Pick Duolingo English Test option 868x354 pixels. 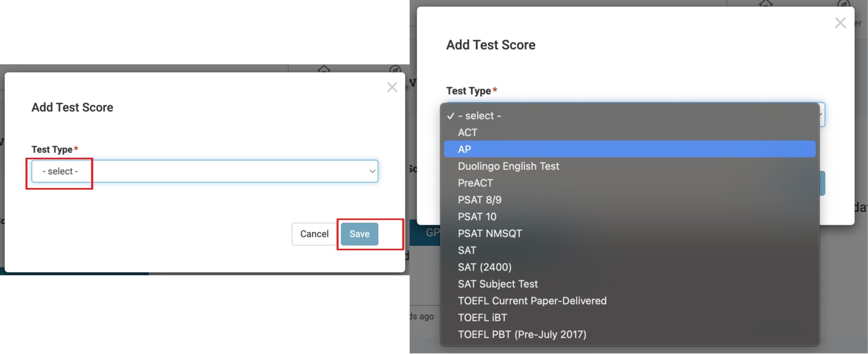508,166
